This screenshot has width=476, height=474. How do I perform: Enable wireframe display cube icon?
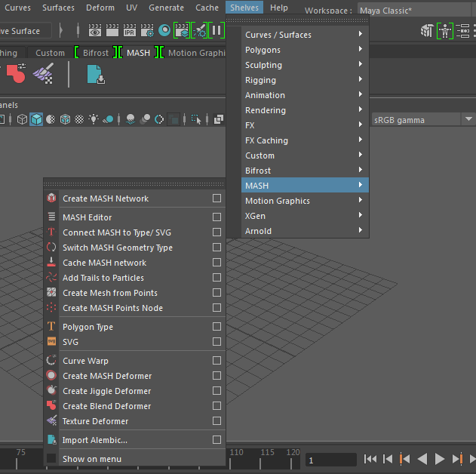point(22,119)
